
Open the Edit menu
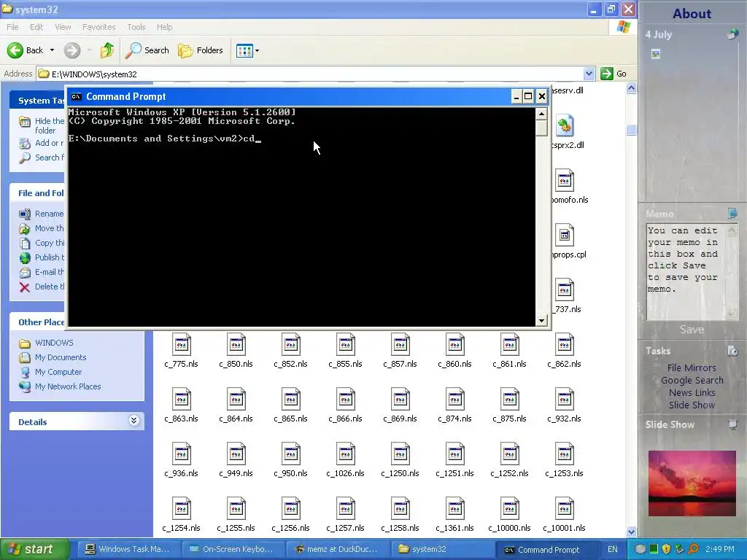(36, 27)
